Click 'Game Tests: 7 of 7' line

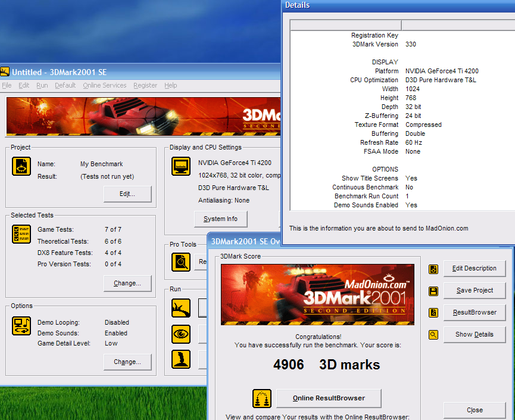point(80,229)
